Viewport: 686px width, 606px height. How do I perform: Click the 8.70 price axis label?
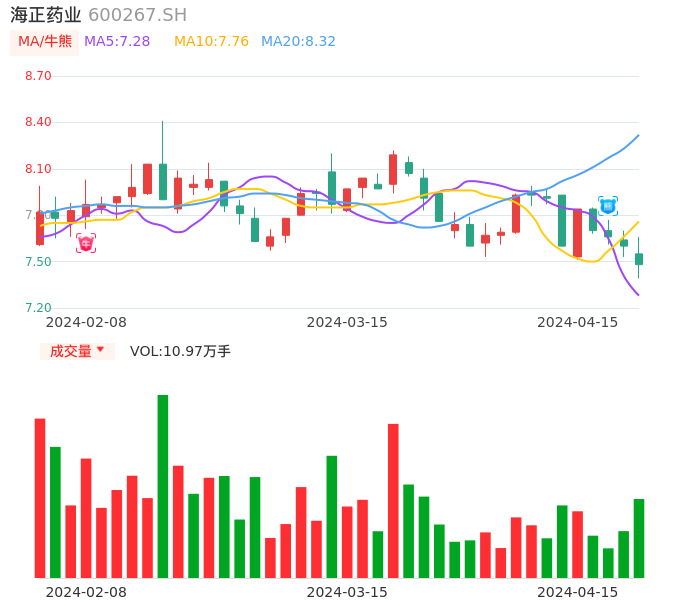pyautogui.click(x=38, y=76)
